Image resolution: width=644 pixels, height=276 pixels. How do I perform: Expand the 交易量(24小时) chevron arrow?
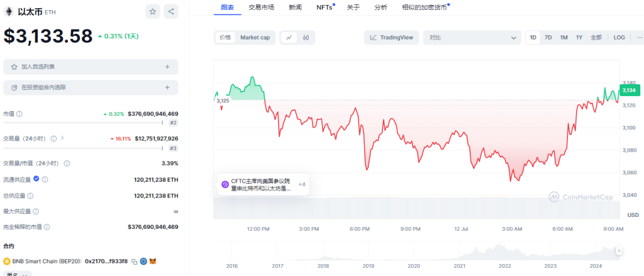62,138
